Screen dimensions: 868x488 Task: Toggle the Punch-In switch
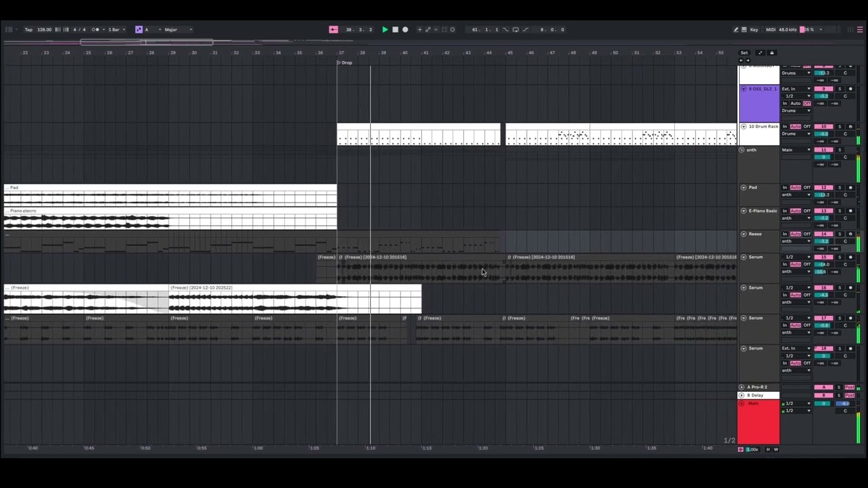(x=507, y=29)
